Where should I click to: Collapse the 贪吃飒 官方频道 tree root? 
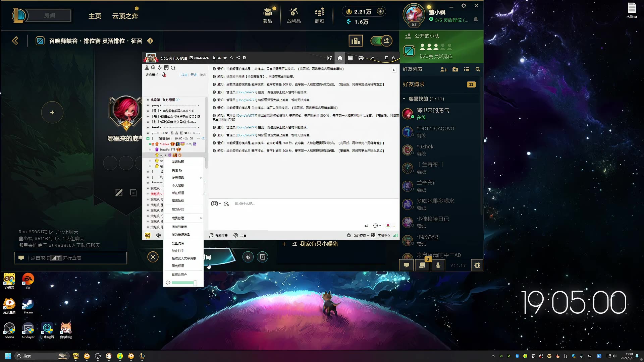pyautogui.click(x=148, y=100)
